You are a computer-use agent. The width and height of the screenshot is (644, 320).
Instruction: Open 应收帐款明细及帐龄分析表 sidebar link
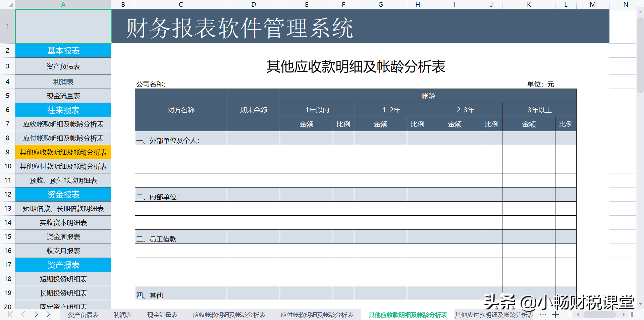[x=63, y=124]
